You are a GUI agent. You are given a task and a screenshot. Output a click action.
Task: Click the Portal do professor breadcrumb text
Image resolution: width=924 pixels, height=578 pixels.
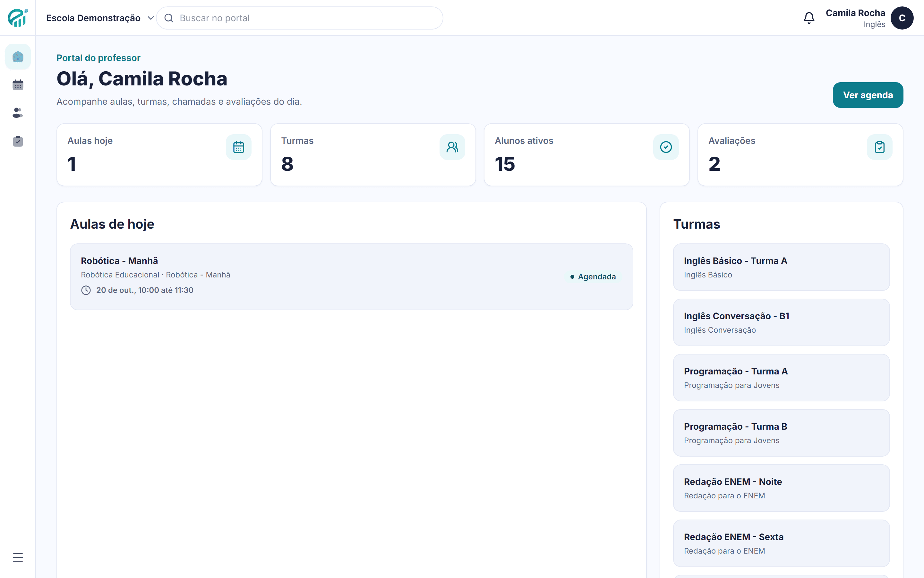tap(98, 58)
